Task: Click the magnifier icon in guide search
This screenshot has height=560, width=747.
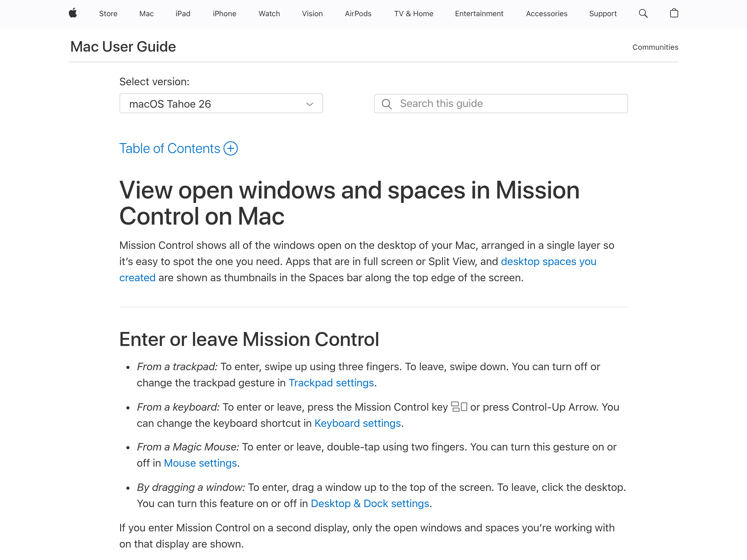Action: point(387,104)
